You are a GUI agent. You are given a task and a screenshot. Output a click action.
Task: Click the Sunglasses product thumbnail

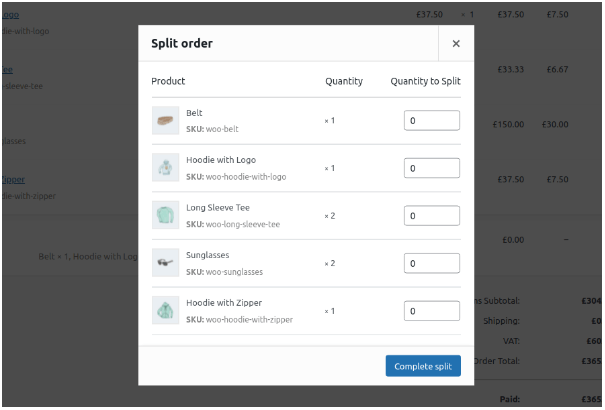point(165,263)
